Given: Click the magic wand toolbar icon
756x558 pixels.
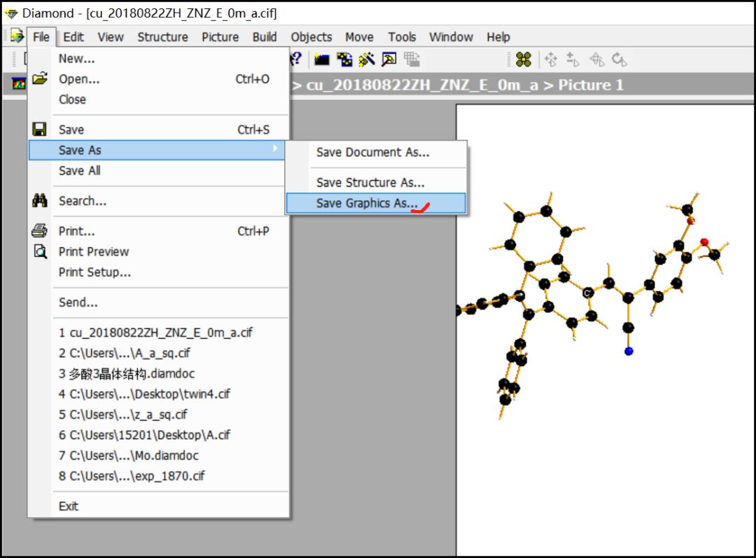Looking at the screenshot, I should click(366, 60).
